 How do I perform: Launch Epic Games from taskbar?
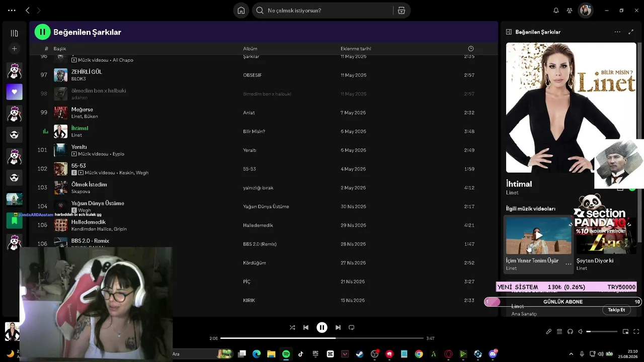point(315,354)
